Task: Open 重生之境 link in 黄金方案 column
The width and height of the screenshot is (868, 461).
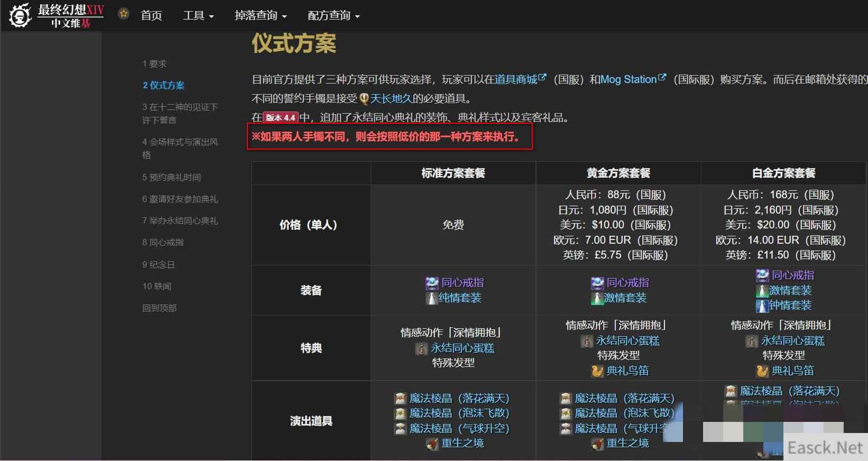Action: pos(628,443)
